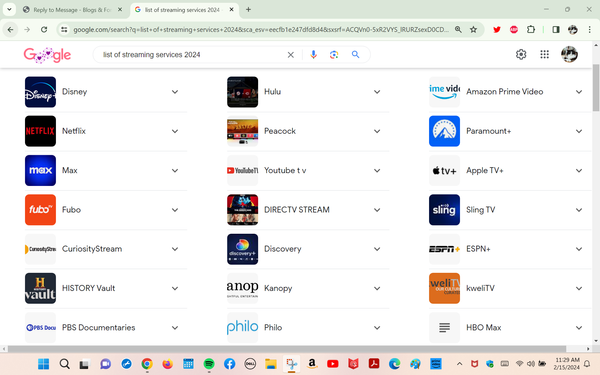Click the address bar URL
The width and height of the screenshot is (600, 375).
tap(260, 29)
